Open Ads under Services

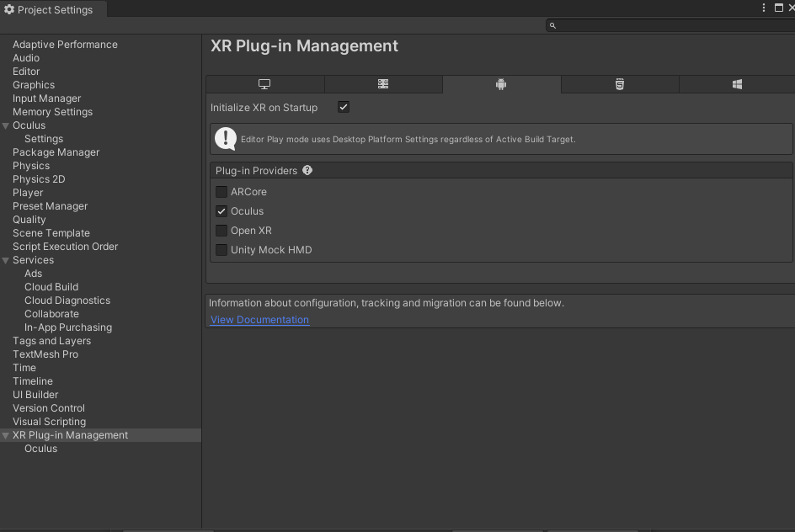point(33,274)
